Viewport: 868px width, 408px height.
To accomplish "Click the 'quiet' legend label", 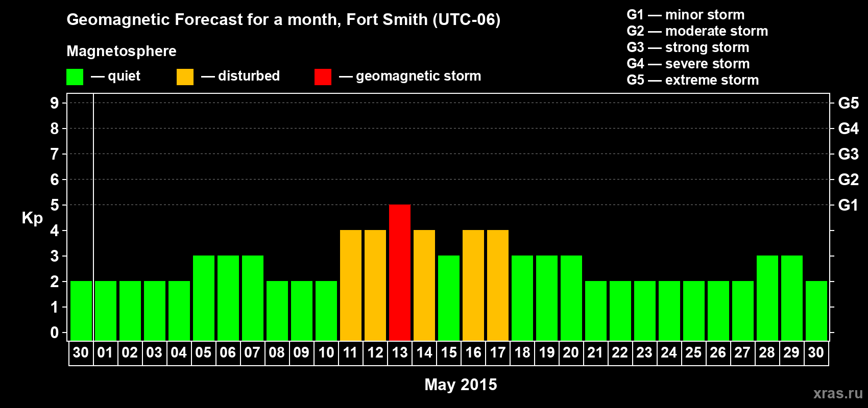I will [124, 76].
